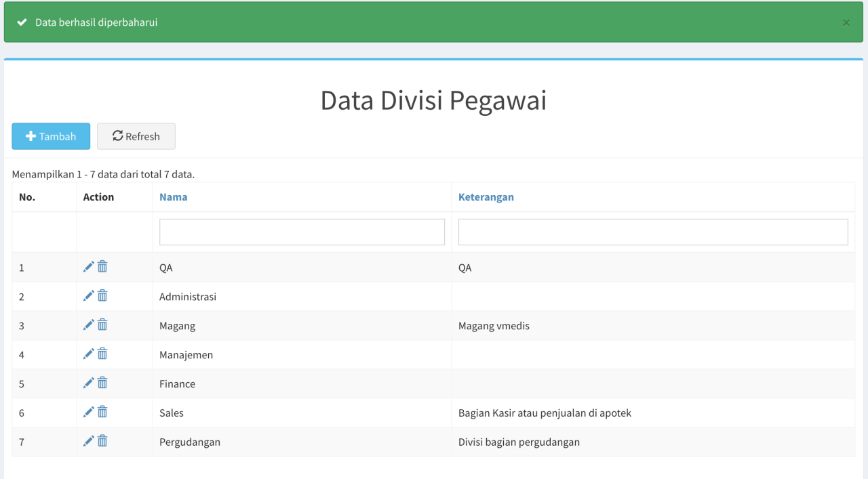Click the 'Manajemen' name cell
The image size is (868, 479).
[302, 355]
